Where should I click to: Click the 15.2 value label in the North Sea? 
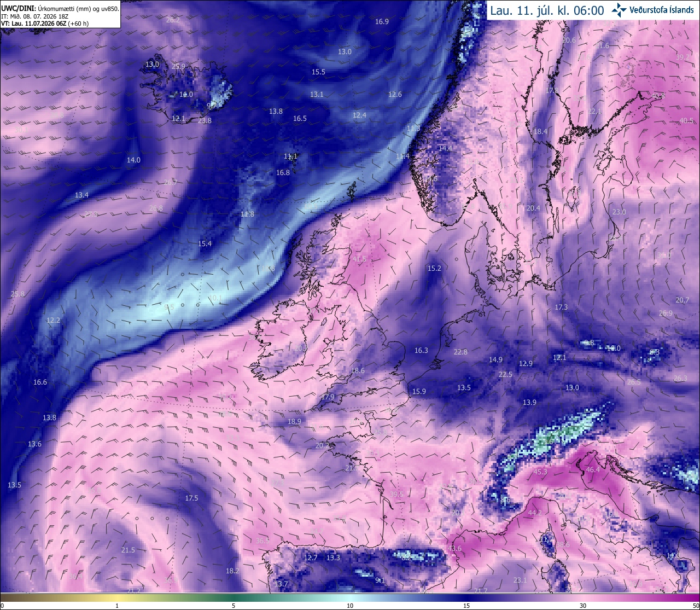[434, 269]
